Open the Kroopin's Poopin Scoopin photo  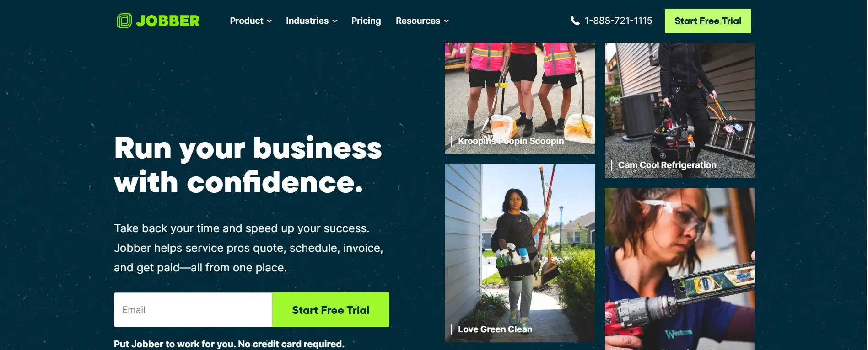(x=520, y=98)
